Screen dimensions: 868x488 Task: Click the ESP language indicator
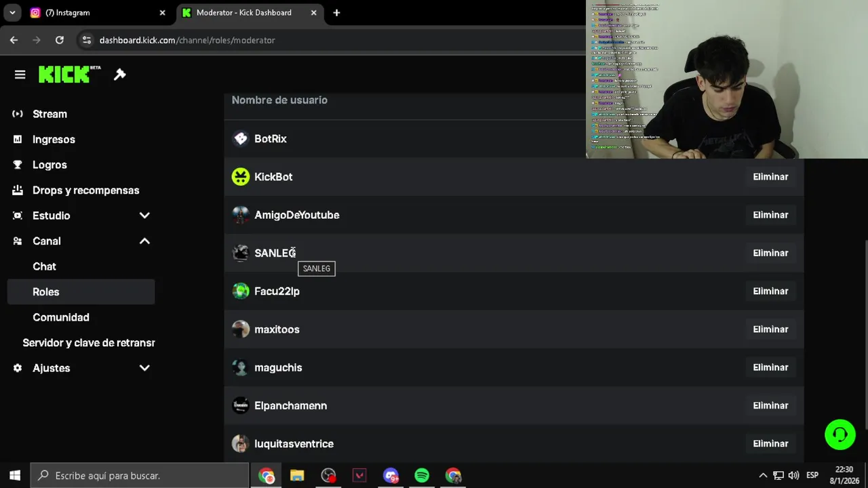[x=812, y=476]
